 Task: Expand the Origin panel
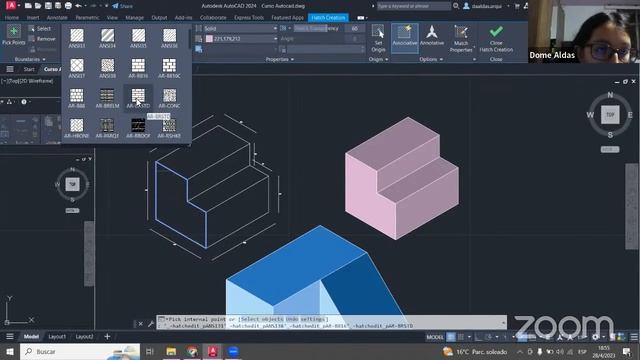click(378, 59)
